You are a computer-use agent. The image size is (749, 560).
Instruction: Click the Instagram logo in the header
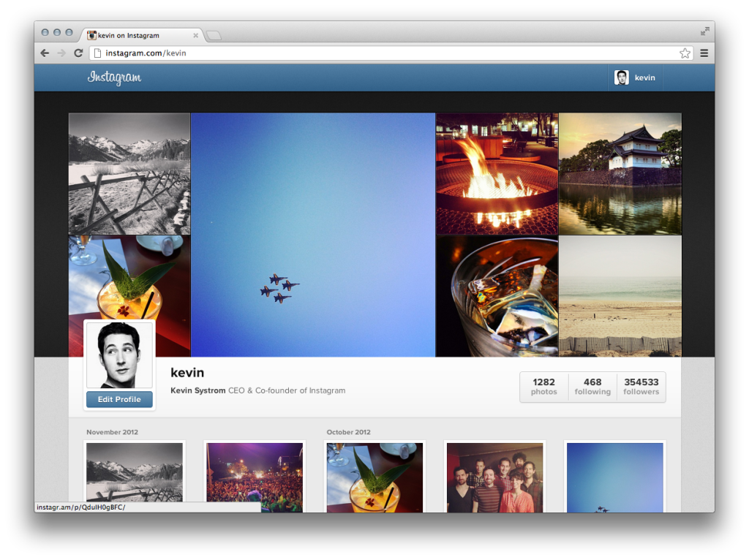click(x=114, y=77)
